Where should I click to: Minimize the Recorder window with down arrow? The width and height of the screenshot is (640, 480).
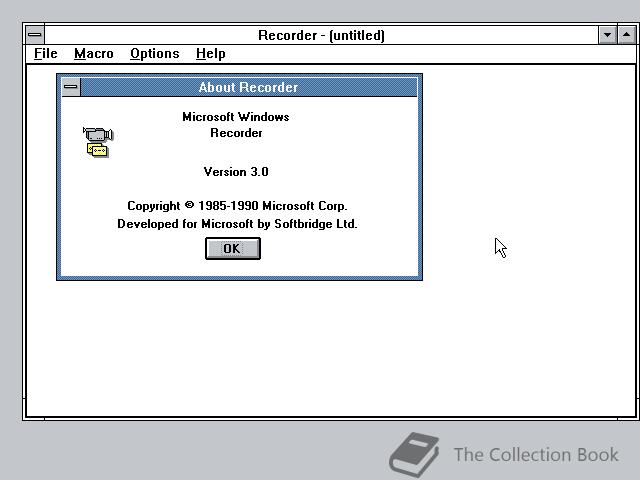pyautogui.click(x=607, y=35)
